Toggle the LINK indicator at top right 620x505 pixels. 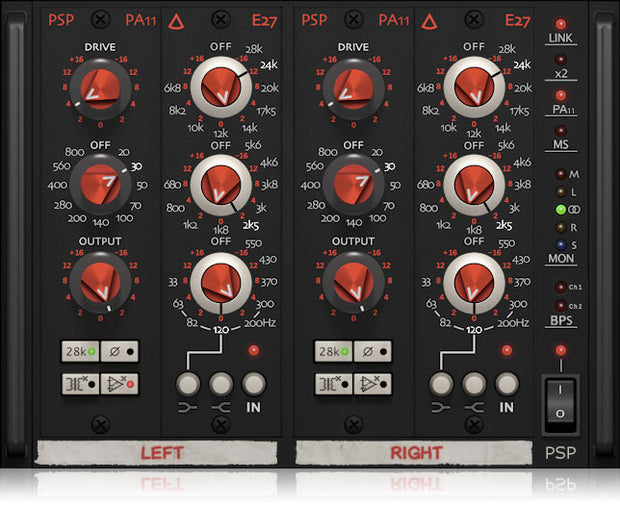(560, 24)
